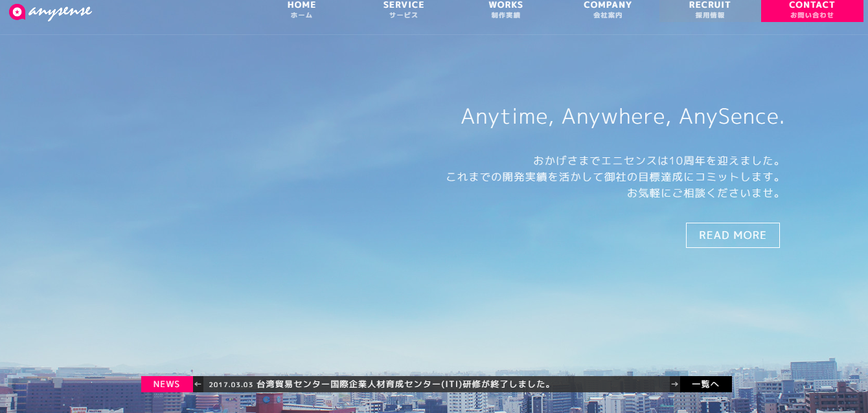Click the pink NEWS label
The height and width of the screenshot is (413, 868).
[166, 384]
